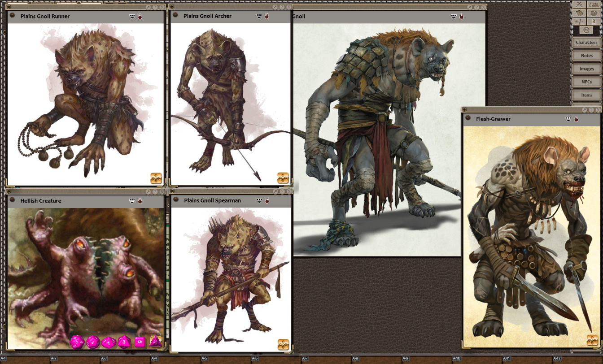Click the Plains Gnoll Spearman artwork
The image size is (603, 364).
(x=231, y=279)
